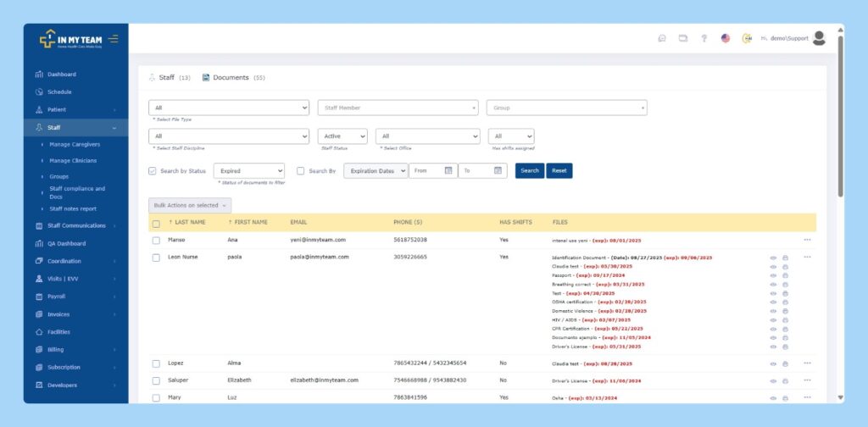The width and height of the screenshot is (868, 427).
Task: Click the help question mark icon
Action: pyautogui.click(x=704, y=38)
